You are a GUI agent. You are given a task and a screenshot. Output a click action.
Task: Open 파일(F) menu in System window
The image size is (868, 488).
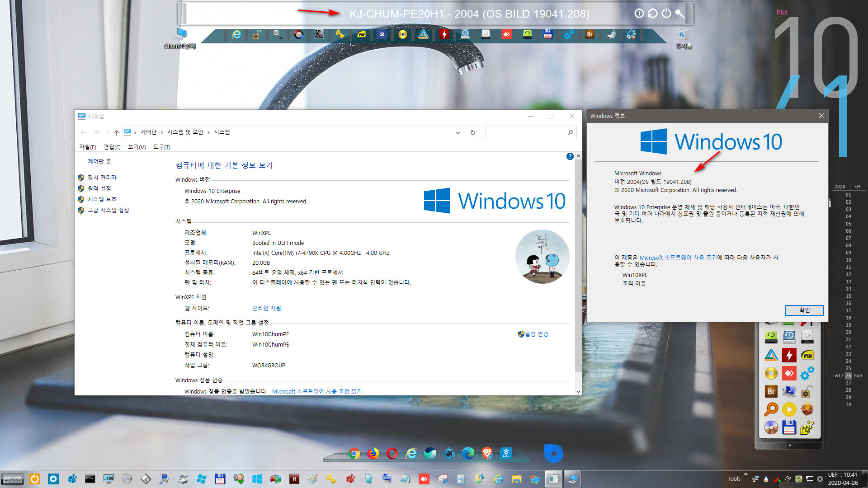[87, 147]
